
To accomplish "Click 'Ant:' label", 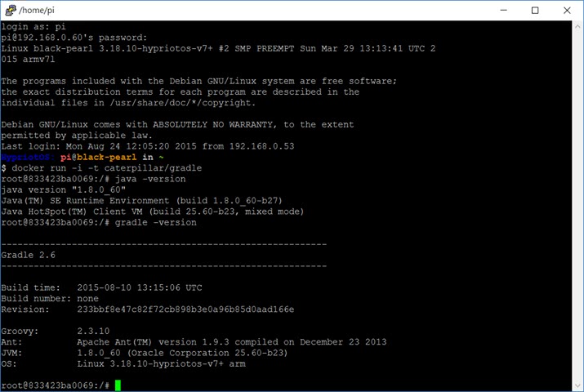I will click(11, 341).
